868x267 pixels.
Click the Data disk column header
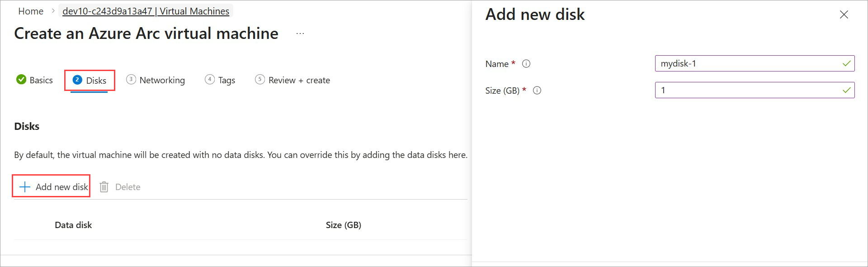[73, 225]
